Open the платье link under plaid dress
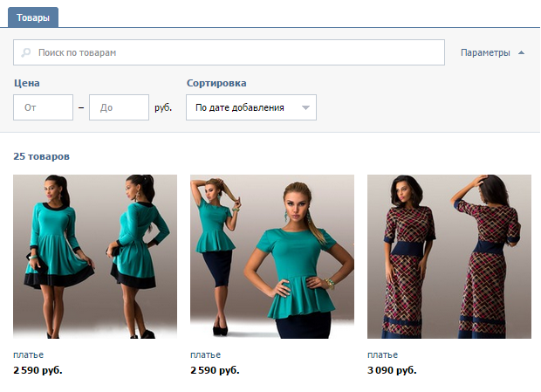 coord(383,354)
